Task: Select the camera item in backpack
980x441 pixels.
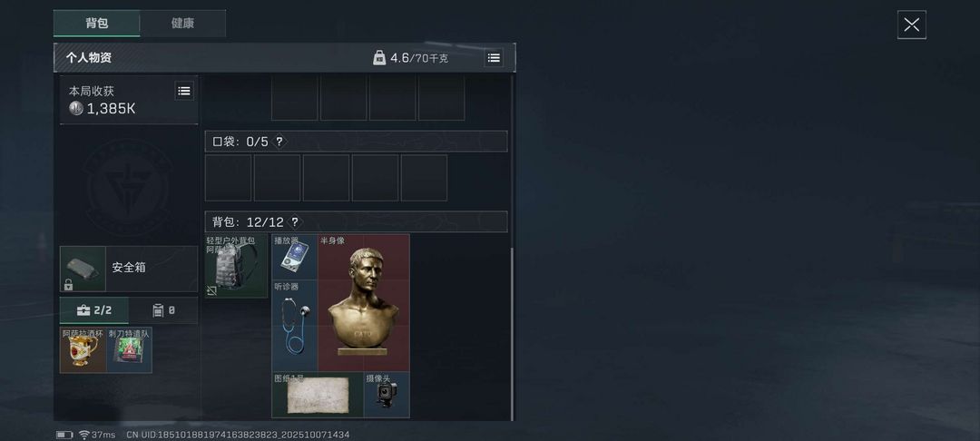Action: point(387,395)
